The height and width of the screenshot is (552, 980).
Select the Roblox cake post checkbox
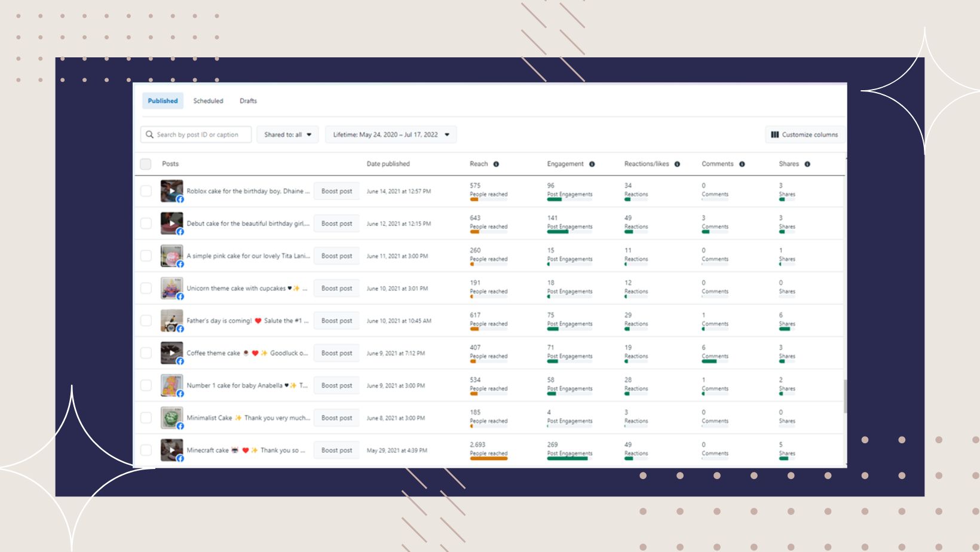pos(146,191)
